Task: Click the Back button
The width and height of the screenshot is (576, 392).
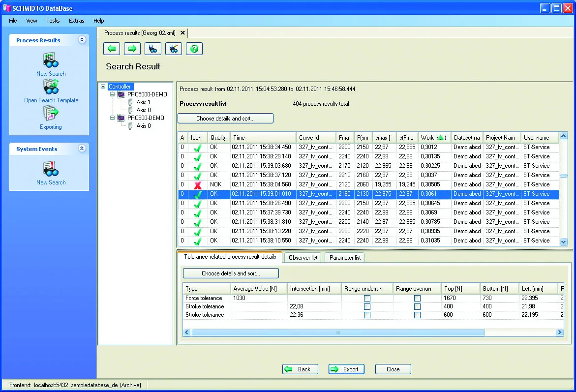Action: (x=300, y=369)
